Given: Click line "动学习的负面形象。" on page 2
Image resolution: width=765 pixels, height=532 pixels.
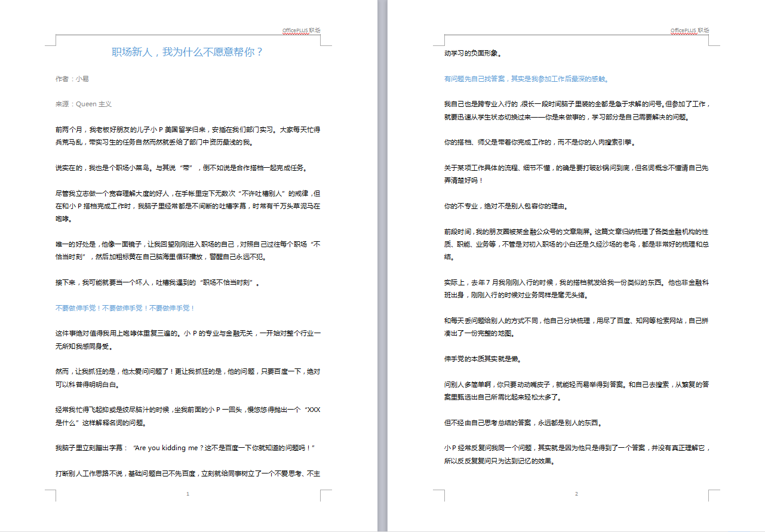Looking at the screenshot, I should click(x=472, y=53).
